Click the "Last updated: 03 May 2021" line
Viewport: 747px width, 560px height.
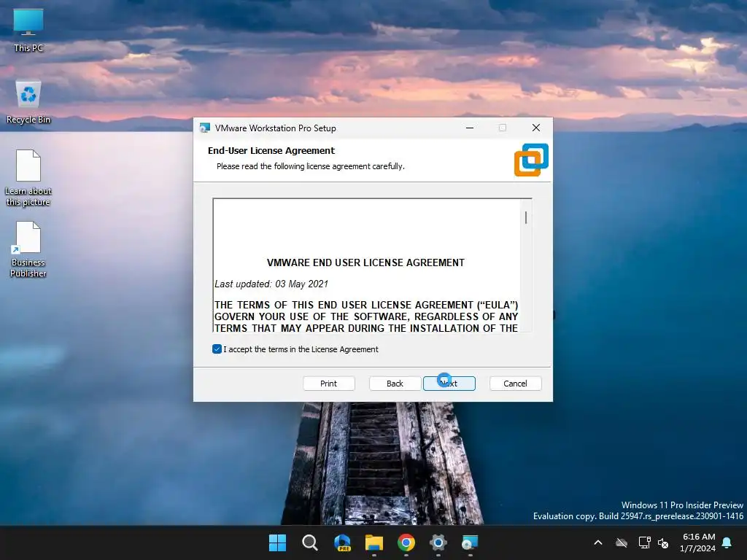pyautogui.click(x=271, y=284)
